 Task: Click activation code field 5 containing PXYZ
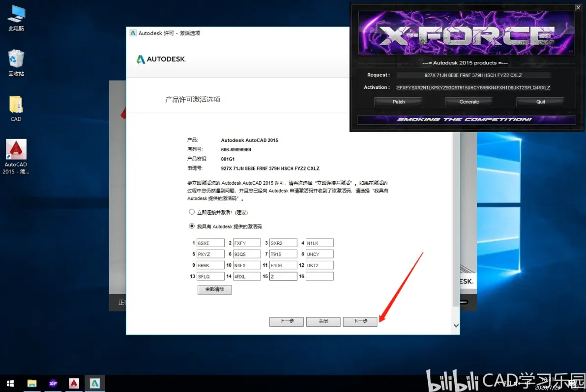tap(210, 254)
